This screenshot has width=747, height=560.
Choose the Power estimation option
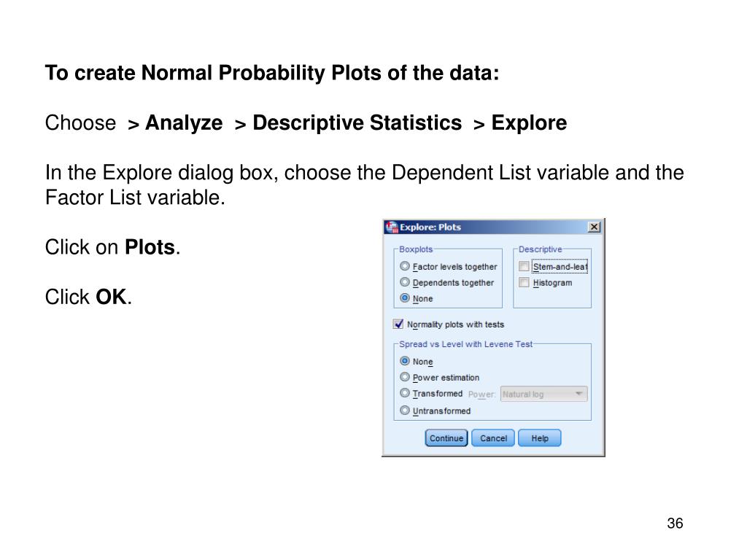tap(405, 377)
